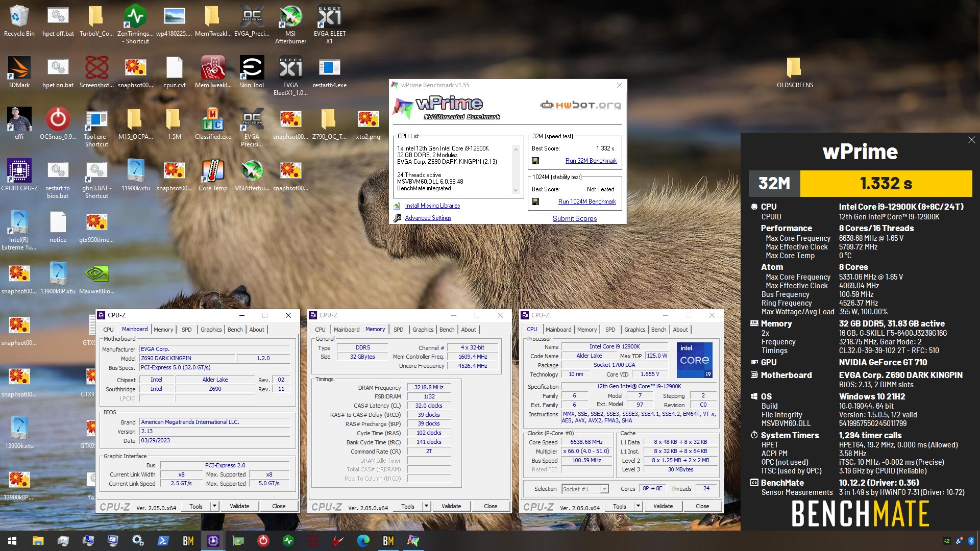The width and height of the screenshot is (980, 551).
Task: Open the MaxwellBio desktop icon
Action: 96,279
